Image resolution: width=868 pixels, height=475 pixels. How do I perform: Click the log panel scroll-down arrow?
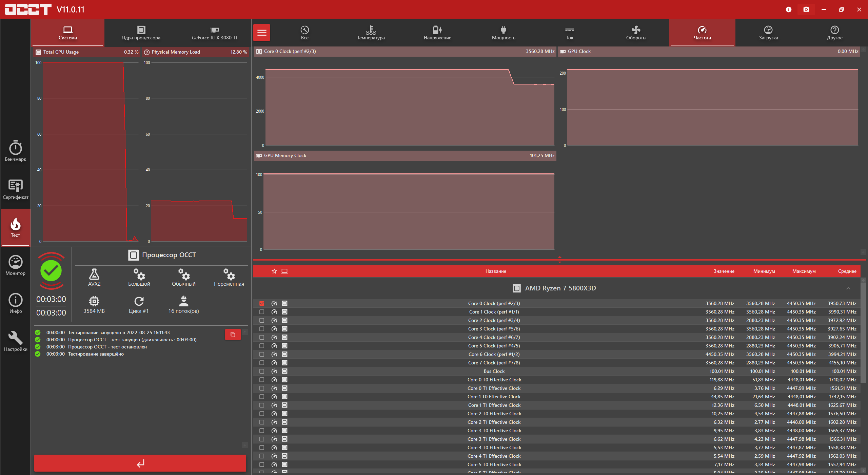[245, 445]
